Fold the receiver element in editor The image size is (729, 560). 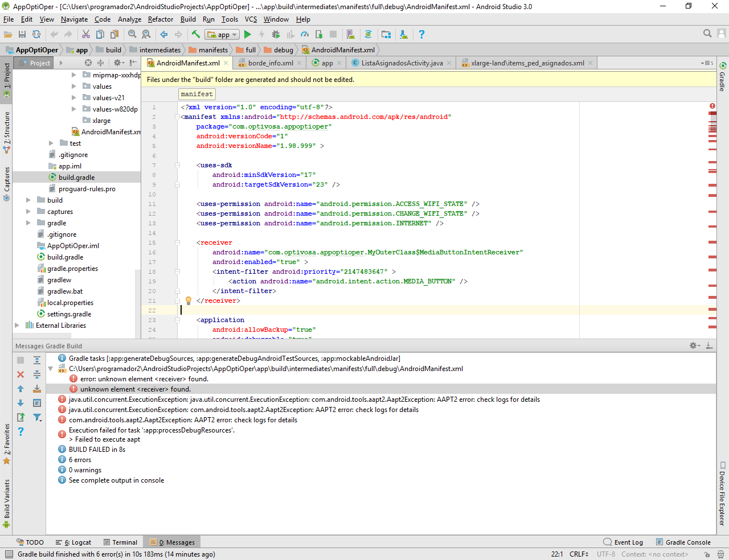[x=177, y=242]
